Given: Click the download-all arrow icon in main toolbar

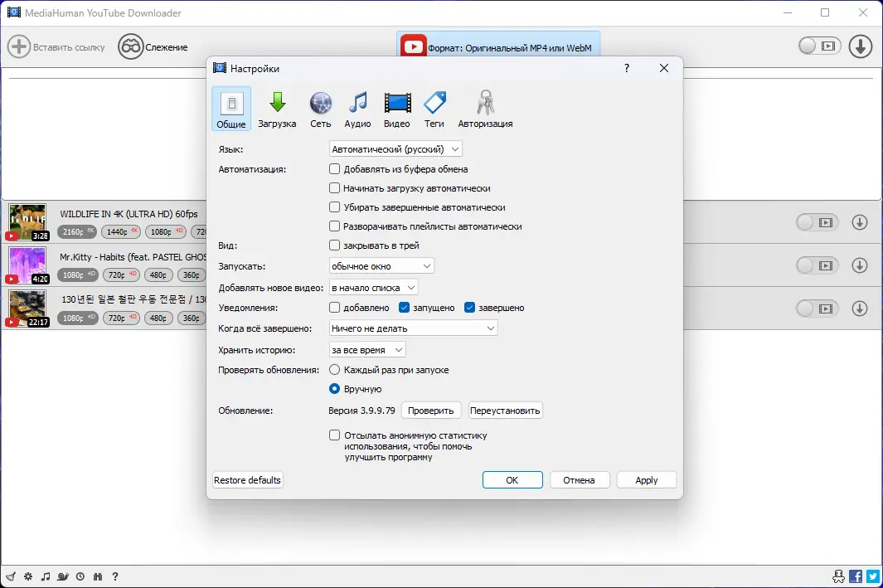Looking at the screenshot, I should pos(861,46).
